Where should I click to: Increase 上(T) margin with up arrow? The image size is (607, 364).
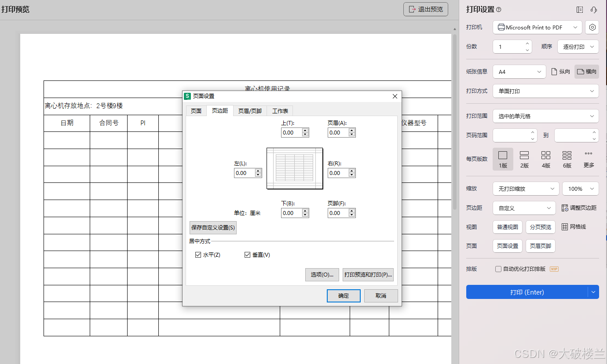pyautogui.click(x=305, y=131)
